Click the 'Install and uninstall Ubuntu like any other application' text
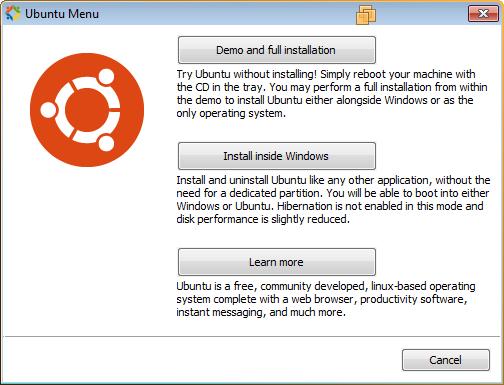504x385 pixels. point(333,200)
